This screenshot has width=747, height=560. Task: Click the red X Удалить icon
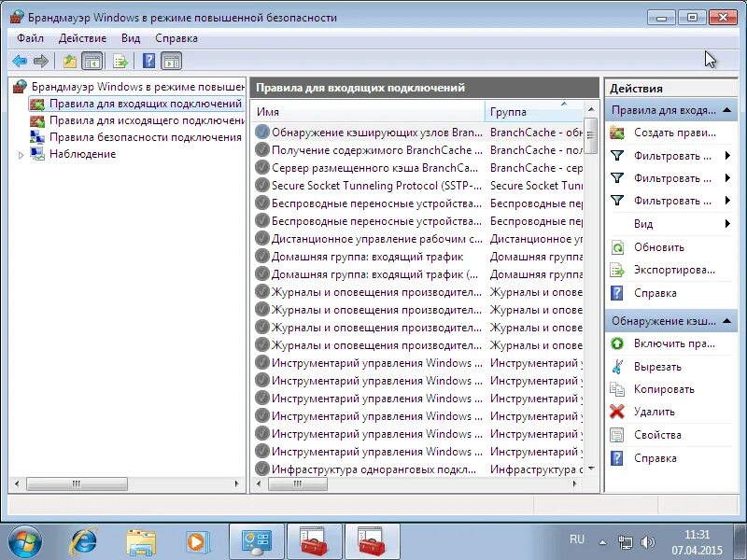point(617,412)
